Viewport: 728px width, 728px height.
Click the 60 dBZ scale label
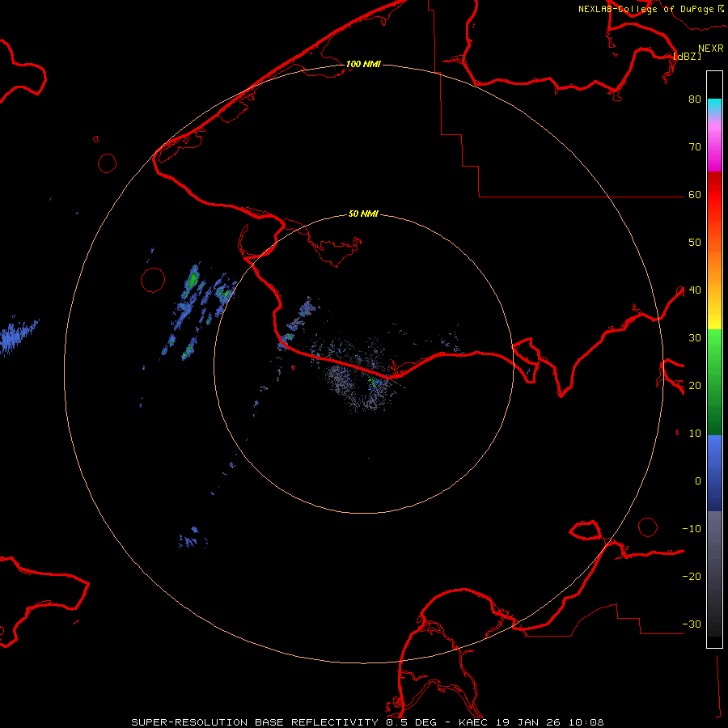coord(695,195)
